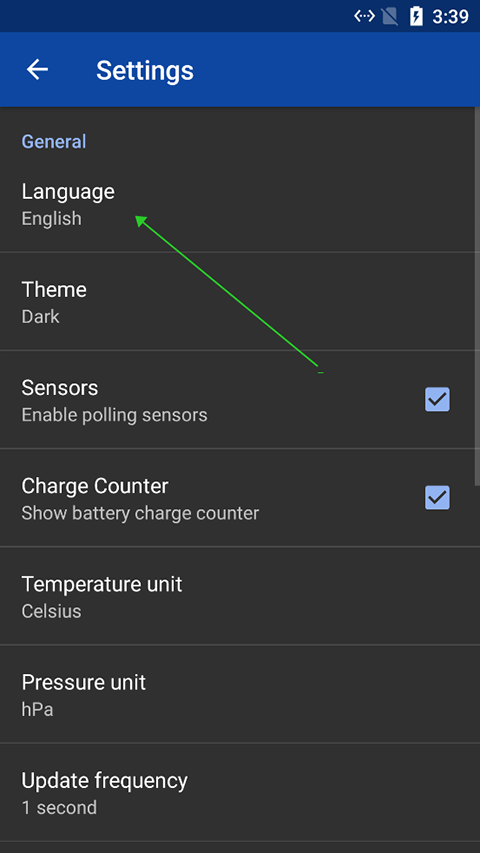Uncheck the Charge Counter checkbox
The image size is (480, 853).
click(437, 497)
